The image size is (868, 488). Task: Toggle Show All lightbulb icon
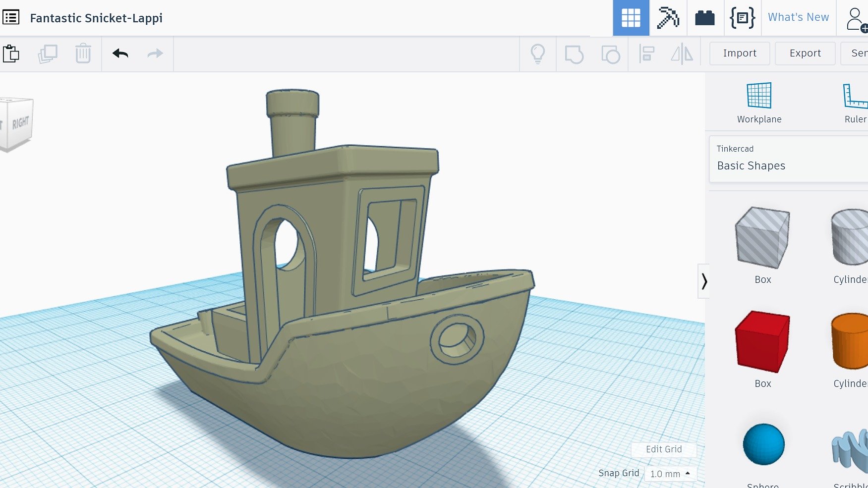(x=538, y=54)
